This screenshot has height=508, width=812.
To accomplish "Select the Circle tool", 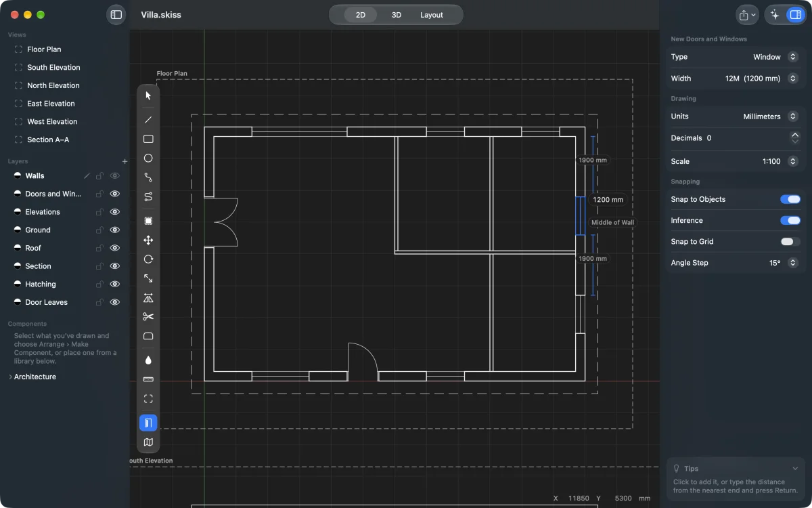I will coord(148,158).
